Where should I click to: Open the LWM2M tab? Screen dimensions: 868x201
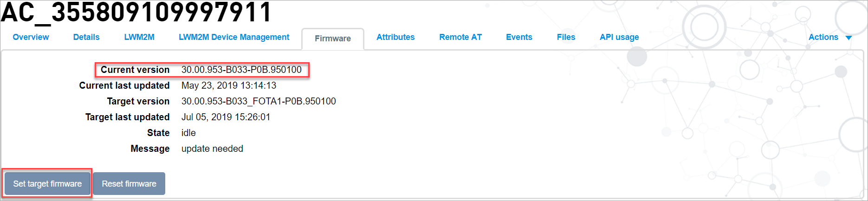coord(139,37)
